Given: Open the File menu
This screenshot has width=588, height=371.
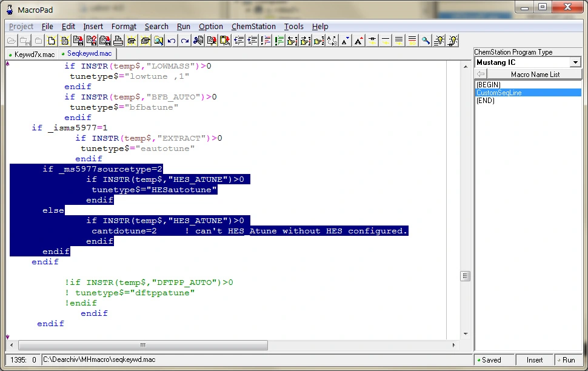Looking at the screenshot, I should pos(47,27).
